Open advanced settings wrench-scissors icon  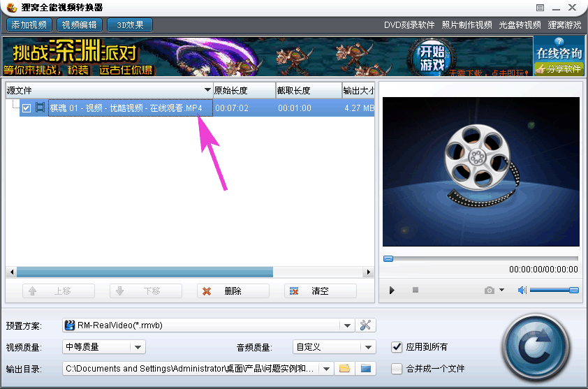tap(365, 325)
